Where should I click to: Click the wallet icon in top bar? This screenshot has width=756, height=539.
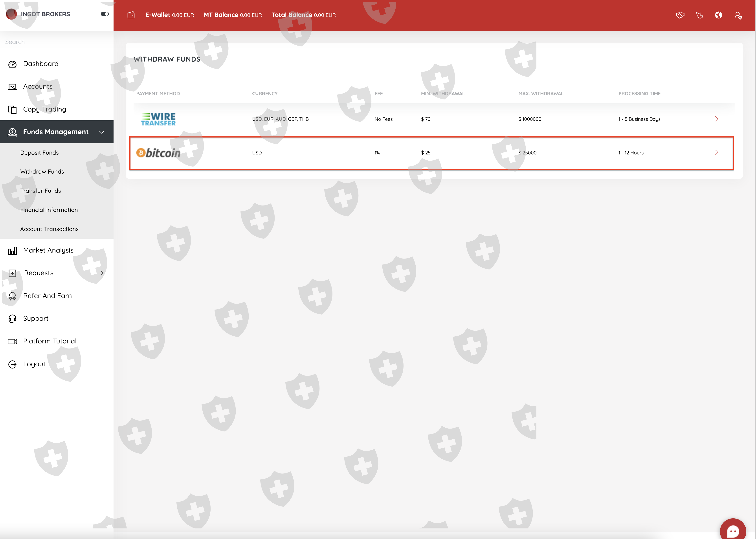(131, 15)
